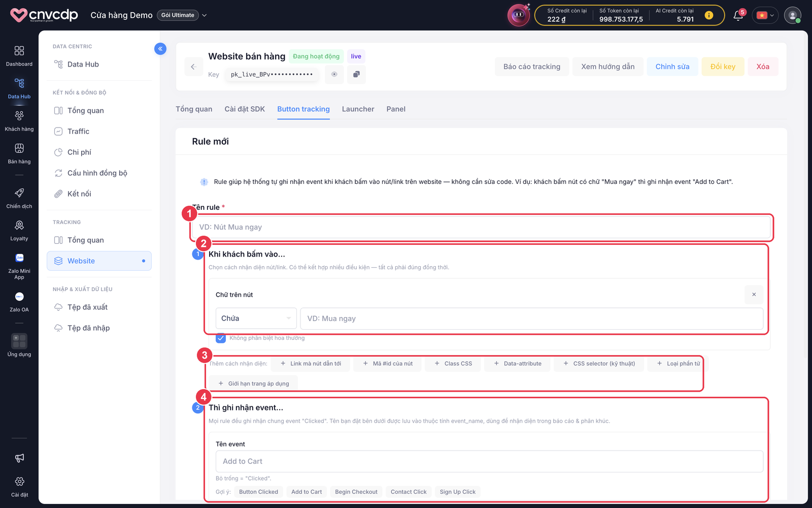Open the Dashboard icon in left rail
This screenshot has width=812, height=508.
pyautogui.click(x=19, y=51)
